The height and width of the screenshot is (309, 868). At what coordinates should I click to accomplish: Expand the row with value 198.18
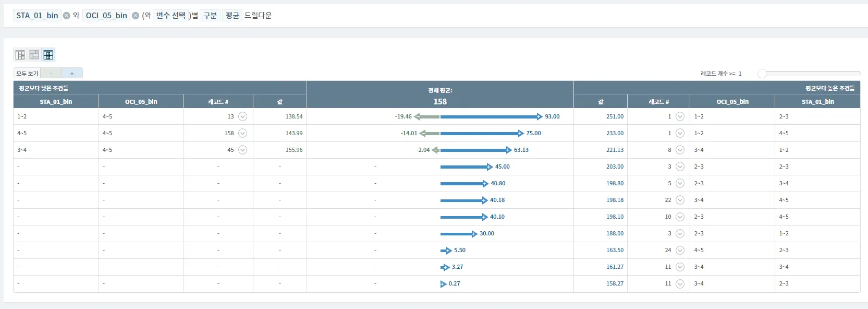pos(680,200)
